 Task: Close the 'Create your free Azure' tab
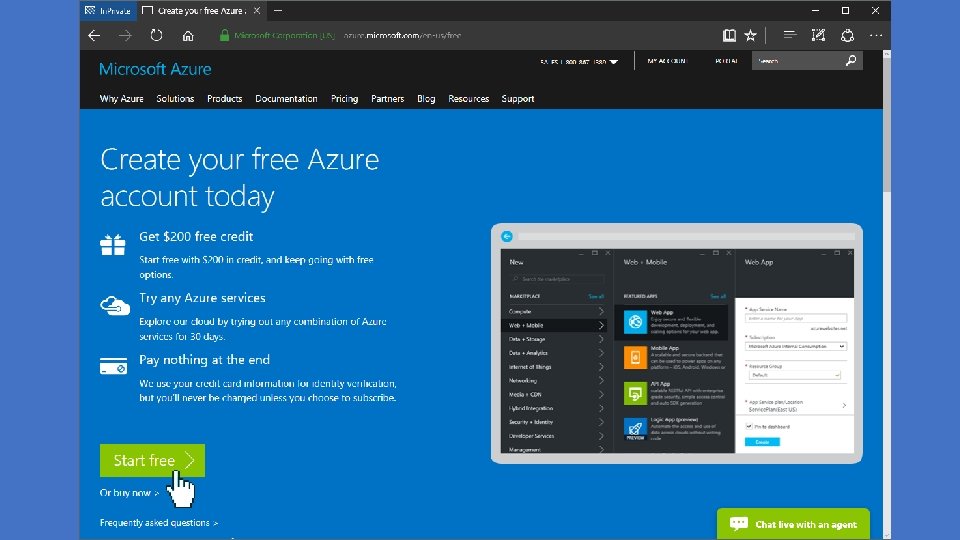257,10
